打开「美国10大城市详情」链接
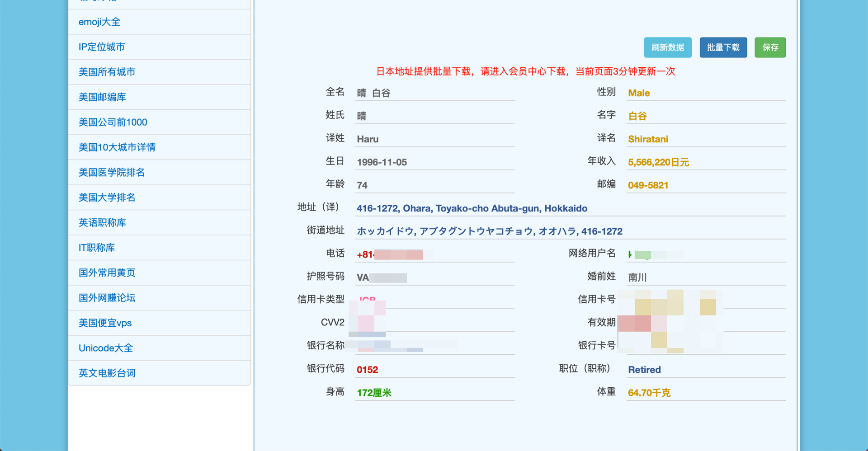This screenshot has height=451, width=868. point(117,147)
